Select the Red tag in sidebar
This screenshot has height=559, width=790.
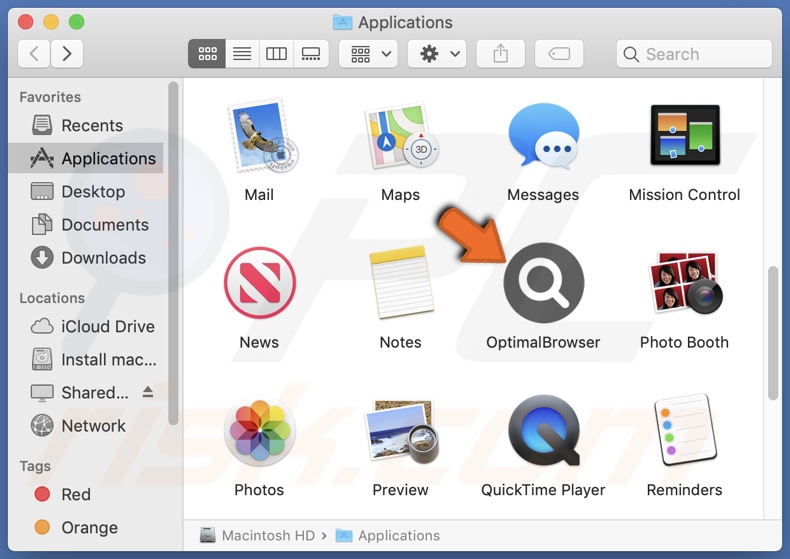pyautogui.click(x=86, y=494)
